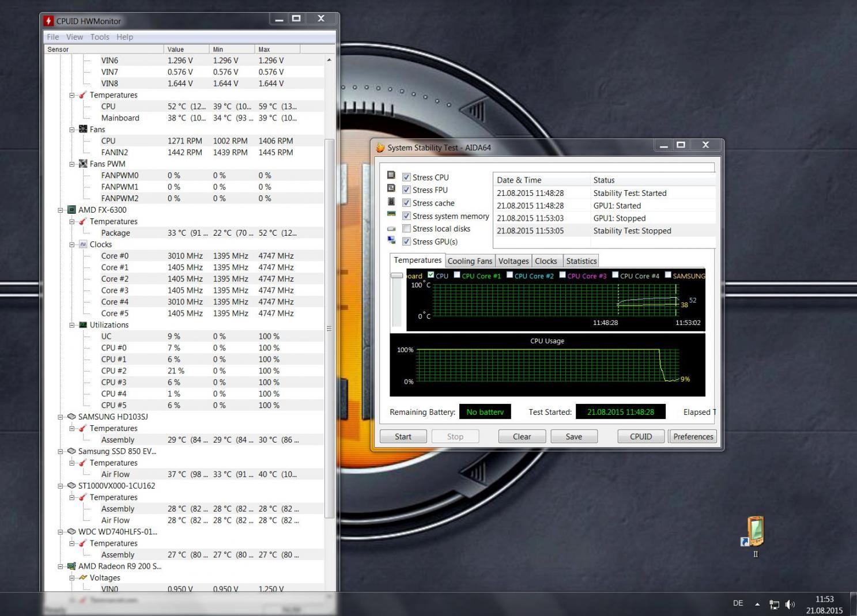857x616 pixels.
Task: Collapse the Fans tree node
Action: click(72, 129)
